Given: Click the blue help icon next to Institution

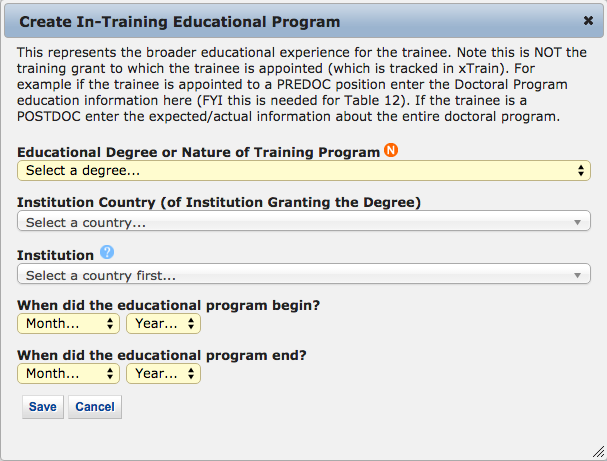Looking at the screenshot, I should 107,253.
